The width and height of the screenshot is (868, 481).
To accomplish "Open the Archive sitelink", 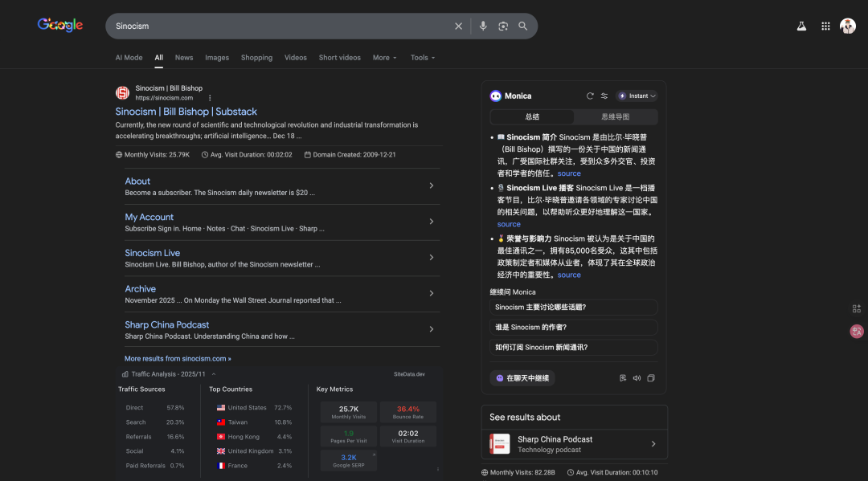I will pyautogui.click(x=140, y=289).
